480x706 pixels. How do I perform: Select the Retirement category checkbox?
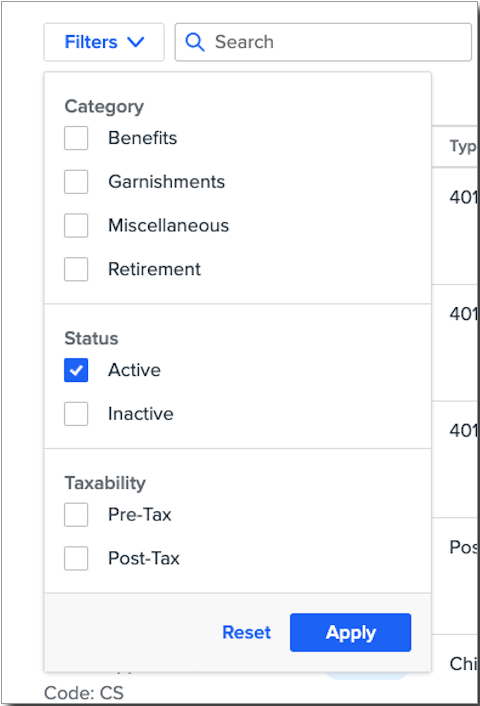tap(76, 269)
